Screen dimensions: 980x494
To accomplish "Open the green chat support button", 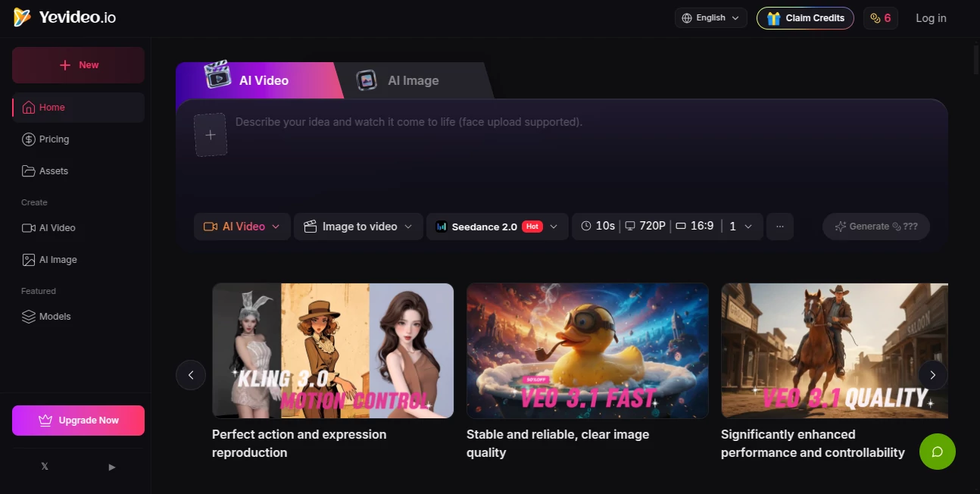I will [938, 452].
